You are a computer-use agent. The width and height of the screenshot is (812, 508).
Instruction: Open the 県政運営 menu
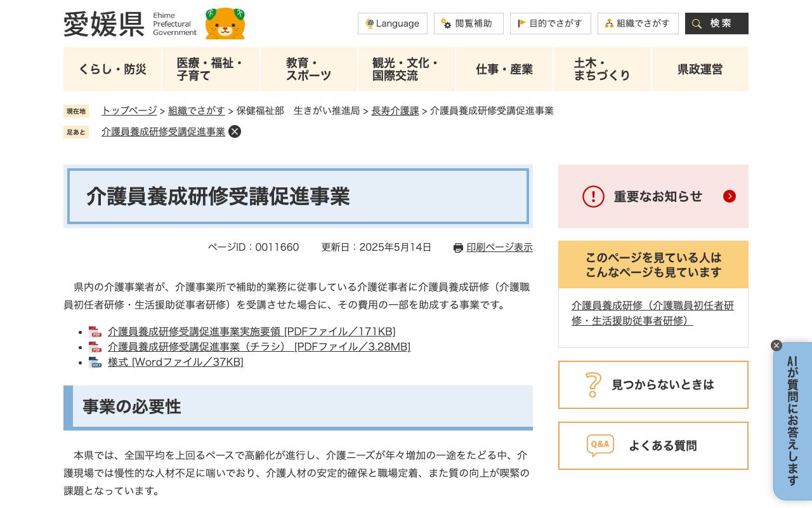point(700,69)
